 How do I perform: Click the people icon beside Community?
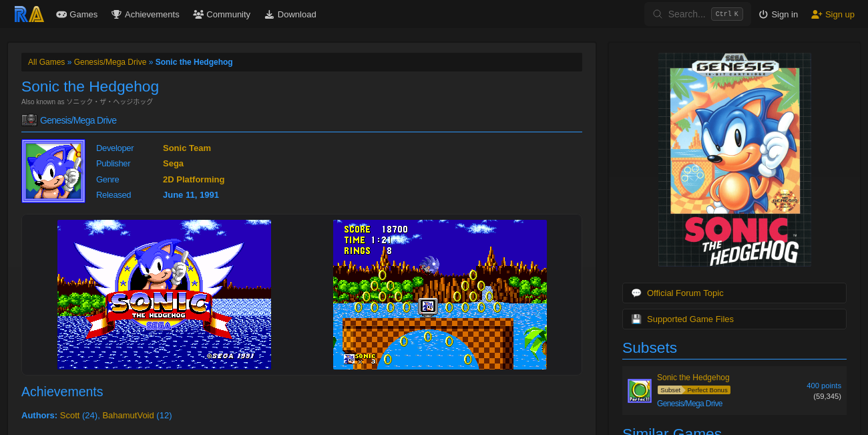pos(198,14)
